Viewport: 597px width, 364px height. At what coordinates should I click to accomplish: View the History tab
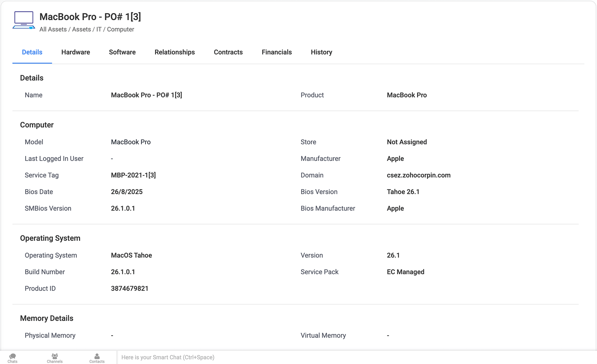point(321,52)
